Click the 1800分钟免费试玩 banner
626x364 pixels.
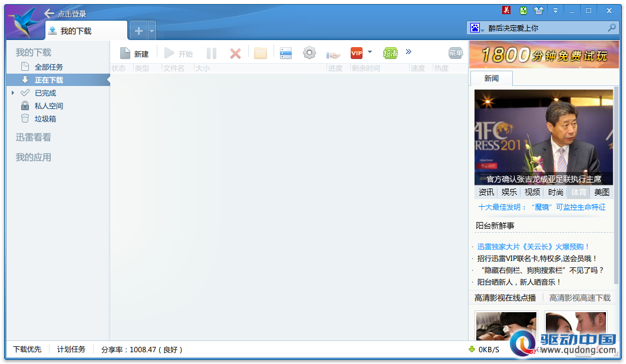(x=544, y=55)
